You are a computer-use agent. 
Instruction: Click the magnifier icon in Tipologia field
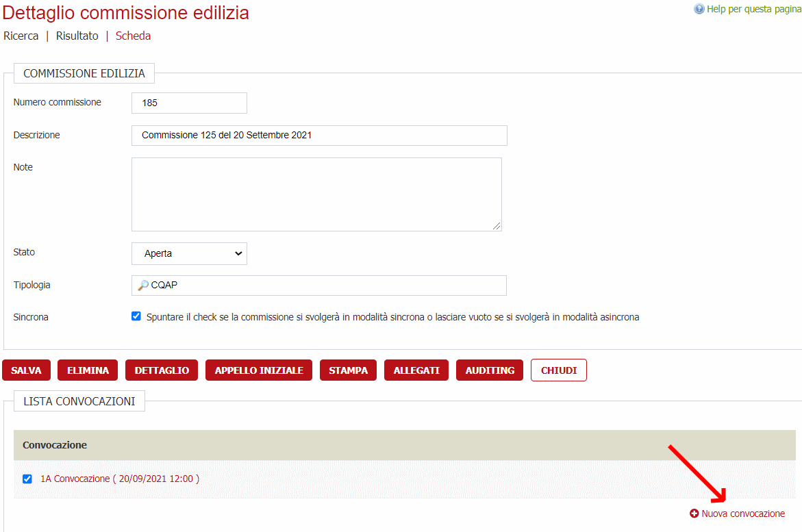(x=143, y=286)
